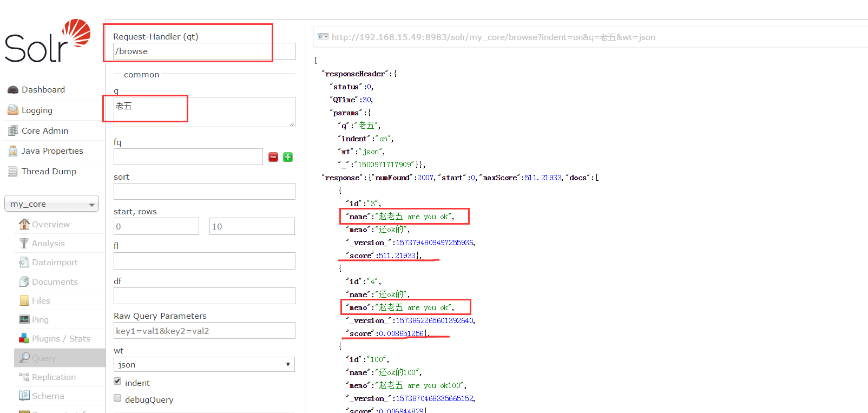The width and height of the screenshot is (868, 413).
Task: Click the Plugins / Stats icon
Action: (x=24, y=339)
